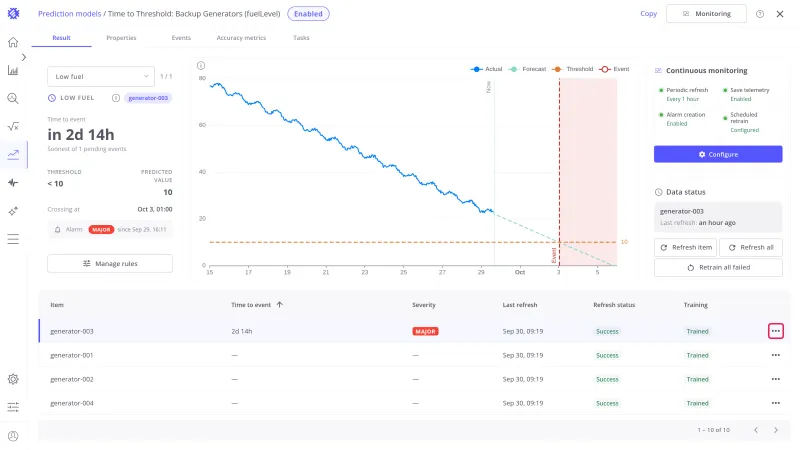
Task: Click the Refresh all button
Action: [x=751, y=247]
